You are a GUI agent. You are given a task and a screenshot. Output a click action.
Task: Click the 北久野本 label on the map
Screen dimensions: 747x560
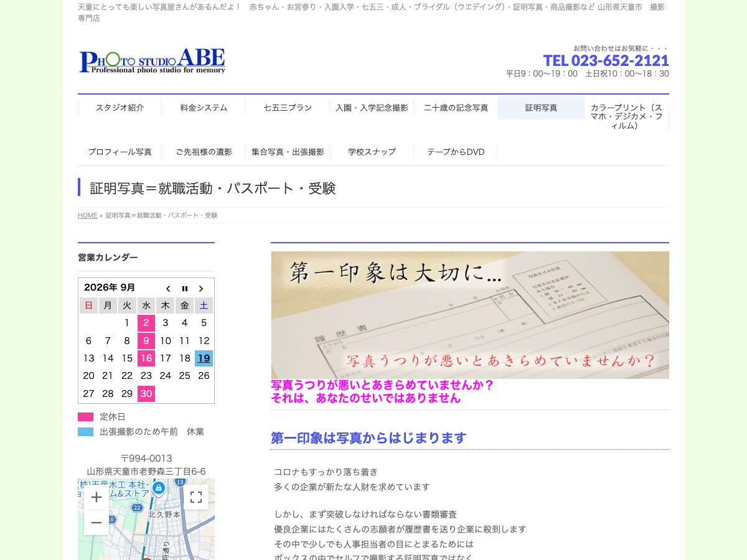164,515
